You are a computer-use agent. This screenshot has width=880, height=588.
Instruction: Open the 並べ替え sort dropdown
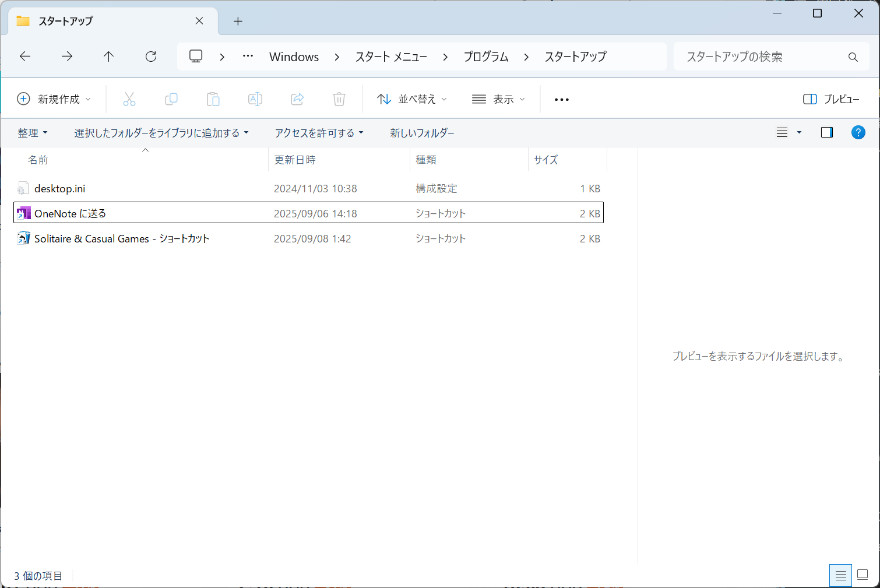(x=411, y=98)
